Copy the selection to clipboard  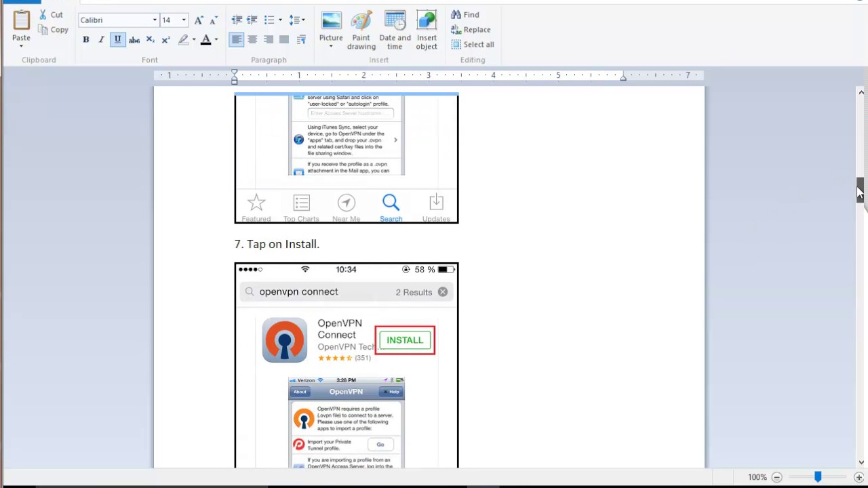coord(53,30)
